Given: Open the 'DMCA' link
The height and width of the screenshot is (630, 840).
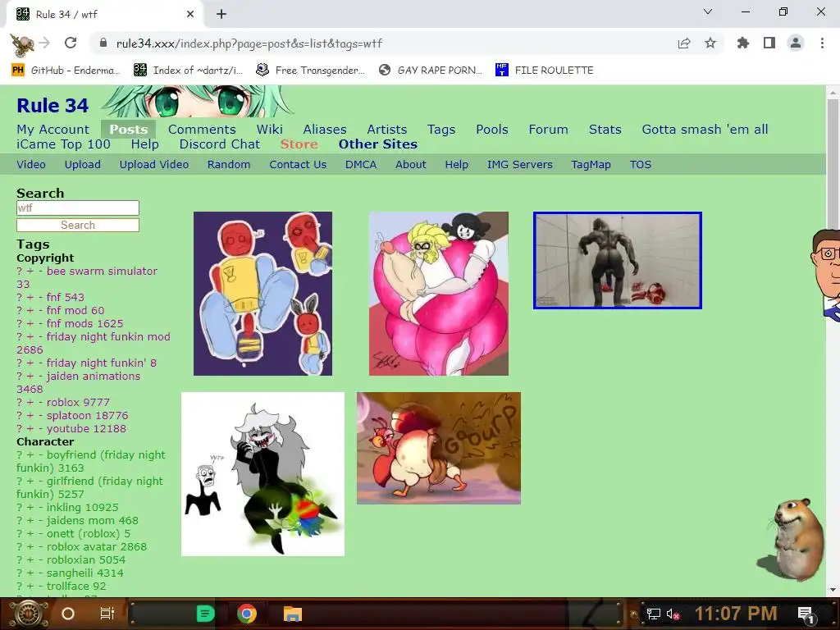Looking at the screenshot, I should coord(361,165).
